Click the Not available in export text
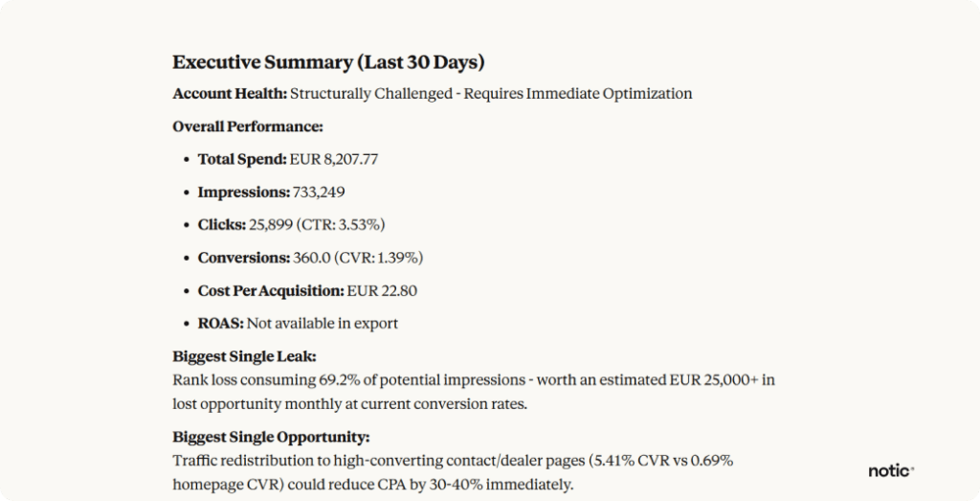This screenshot has width=980, height=501. click(x=323, y=323)
